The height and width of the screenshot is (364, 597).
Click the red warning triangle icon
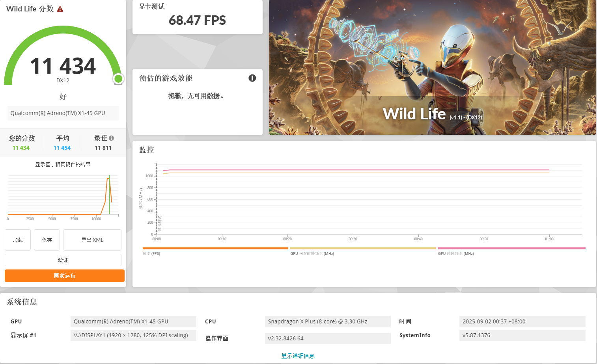tap(60, 9)
